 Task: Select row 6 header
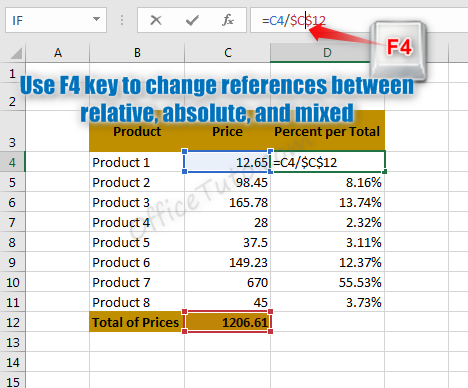coord(12,202)
